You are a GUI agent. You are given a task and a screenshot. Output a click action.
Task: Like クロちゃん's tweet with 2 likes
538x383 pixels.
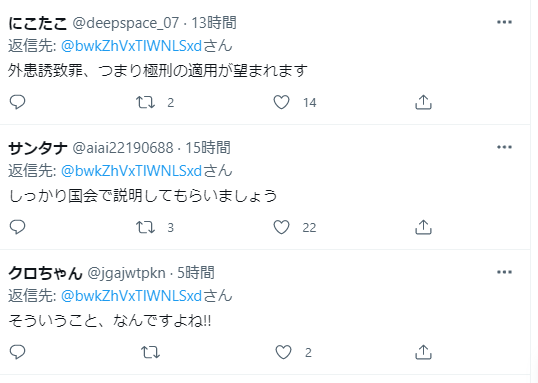pyautogui.click(x=283, y=352)
